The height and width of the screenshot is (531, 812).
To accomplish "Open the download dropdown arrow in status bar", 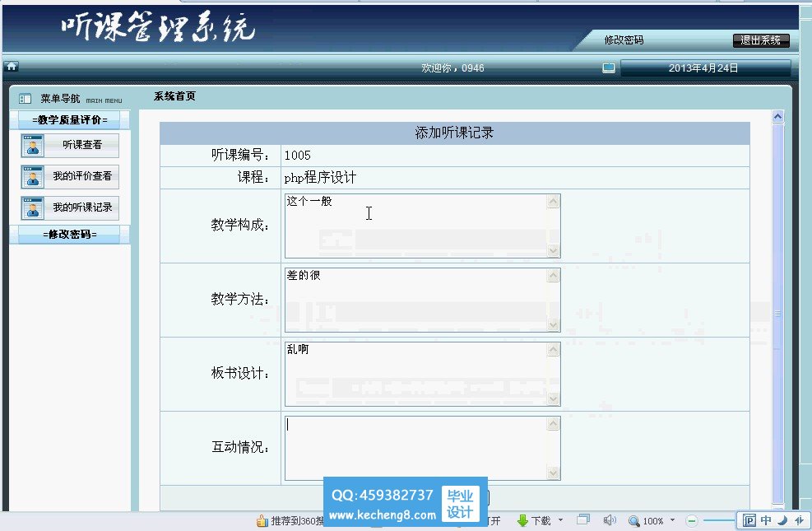I will 560,520.
